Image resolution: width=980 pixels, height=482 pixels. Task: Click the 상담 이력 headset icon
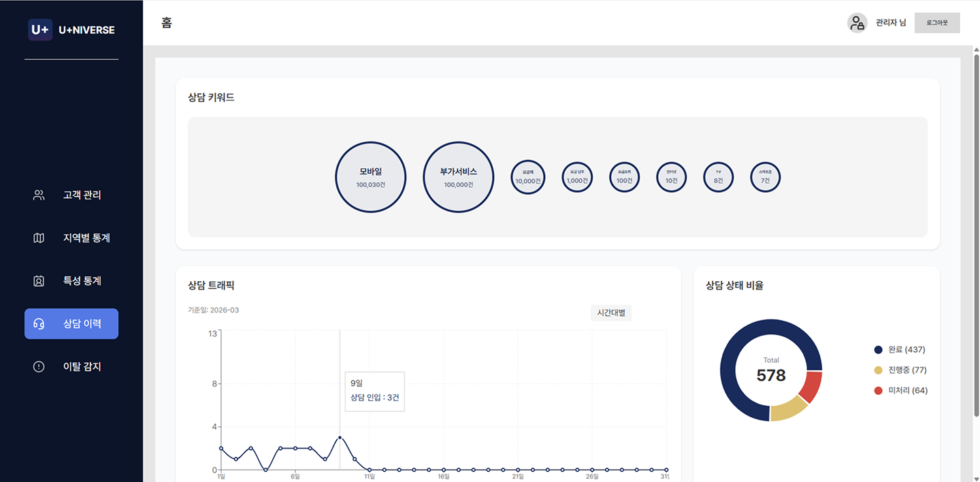39,324
